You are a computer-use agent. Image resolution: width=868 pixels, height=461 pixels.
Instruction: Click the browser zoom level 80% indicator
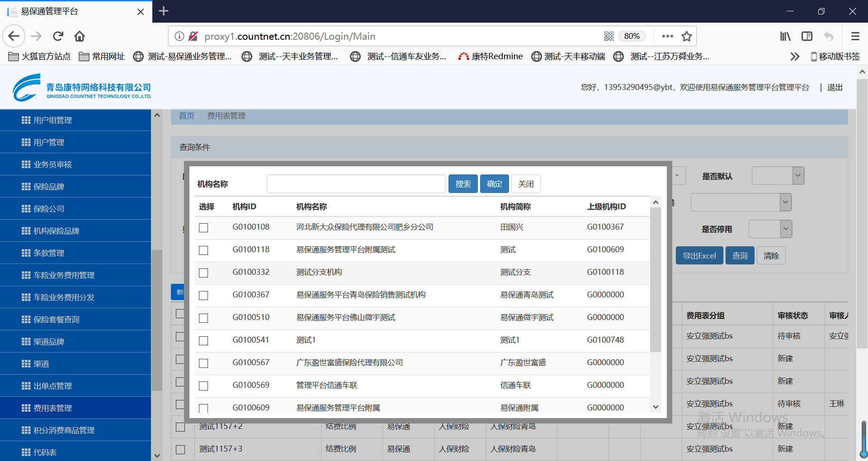(632, 36)
